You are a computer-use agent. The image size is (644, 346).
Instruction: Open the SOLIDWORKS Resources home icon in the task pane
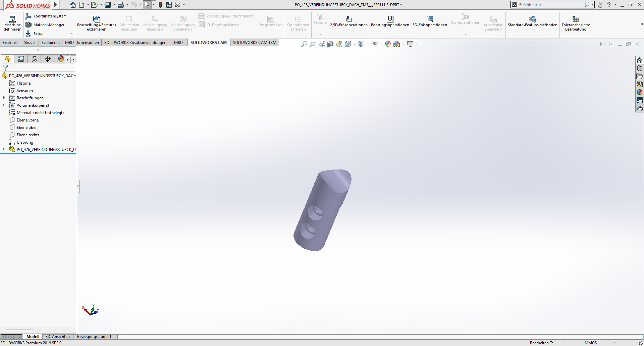pos(640,60)
